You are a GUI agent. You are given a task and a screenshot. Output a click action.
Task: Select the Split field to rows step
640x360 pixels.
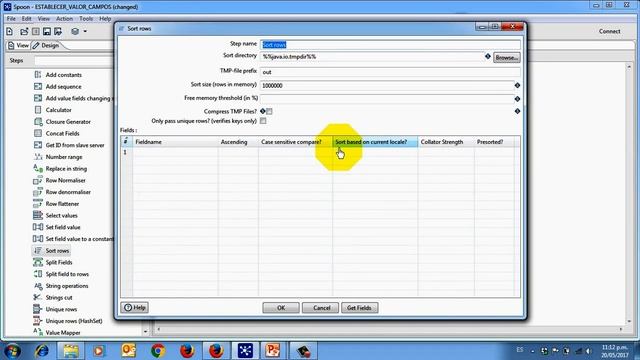click(x=67, y=274)
